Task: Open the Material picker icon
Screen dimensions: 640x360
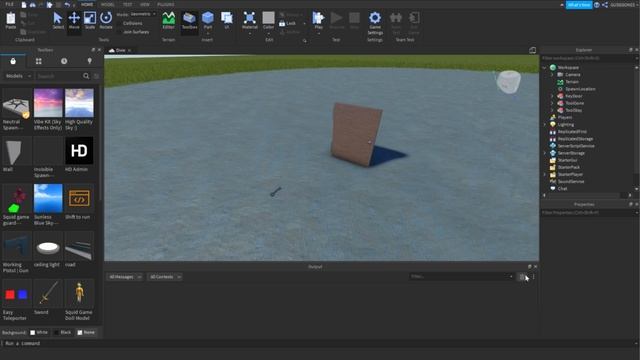Action: [249, 18]
